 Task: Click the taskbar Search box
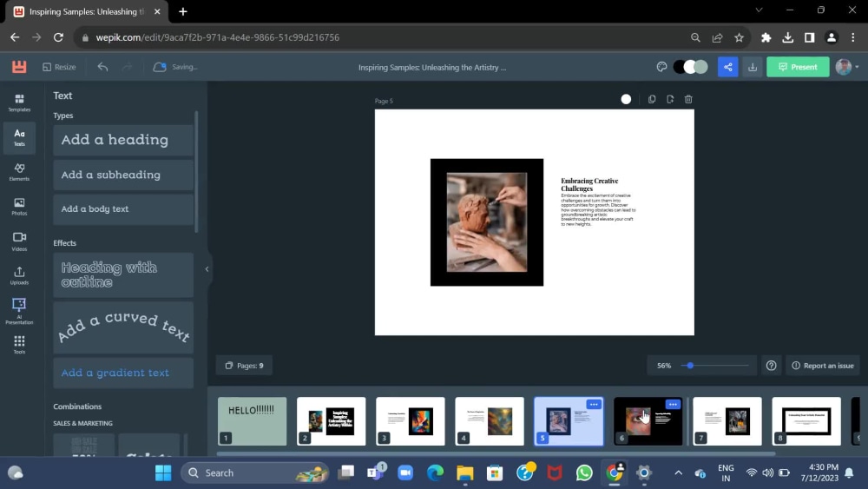point(255,473)
